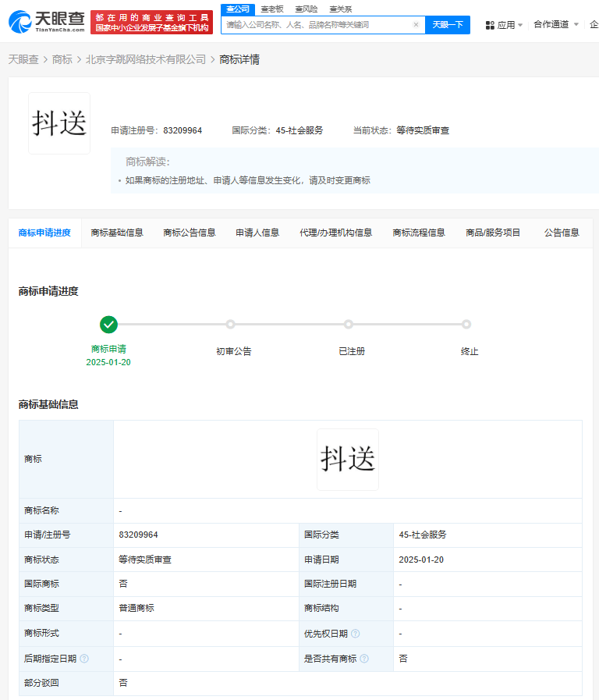Click the 已注册 progress step marker

pos(349,325)
